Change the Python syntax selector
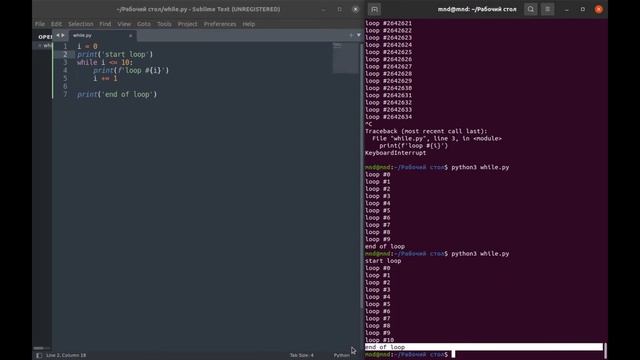 pyautogui.click(x=342, y=356)
